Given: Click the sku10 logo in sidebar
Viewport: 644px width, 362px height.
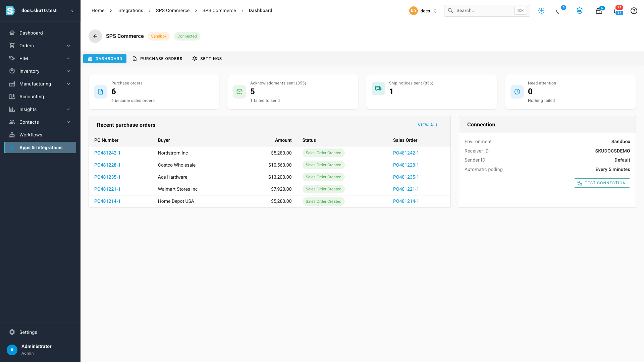Looking at the screenshot, I should tap(11, 11).
